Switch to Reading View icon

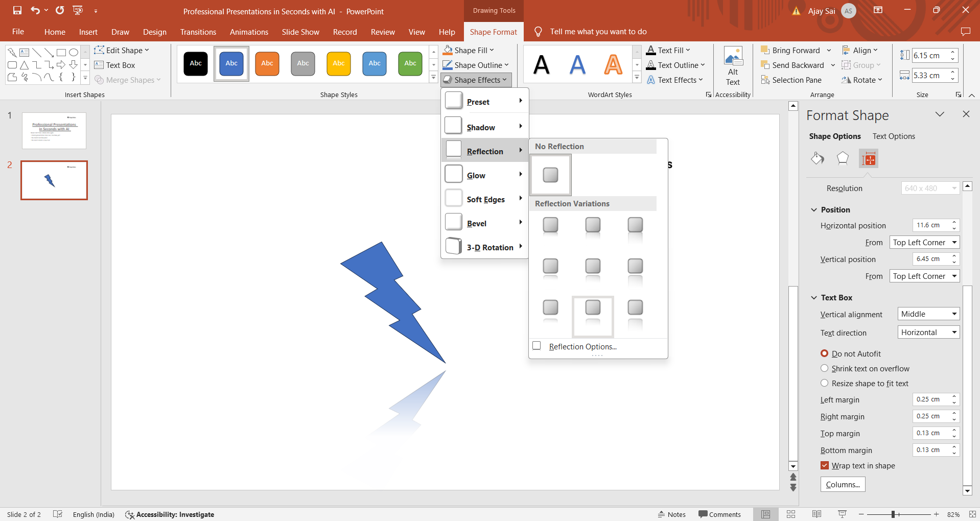click(x=816, y=514)
